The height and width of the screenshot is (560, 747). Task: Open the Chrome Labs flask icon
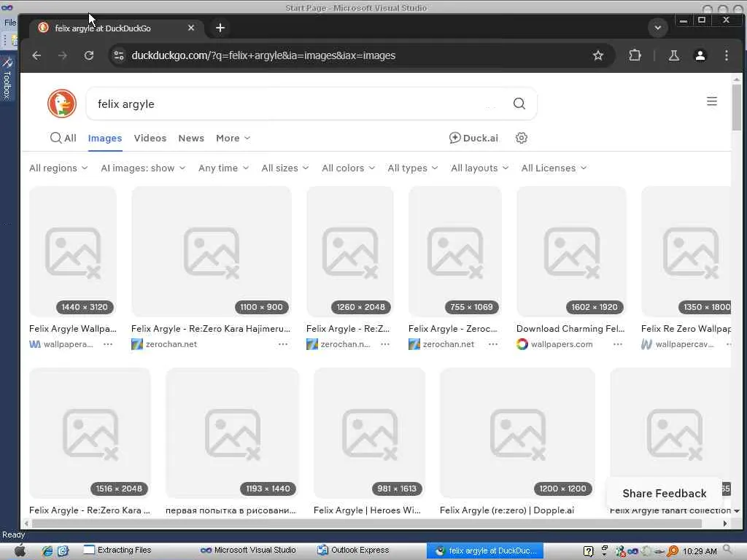[673, 55]
